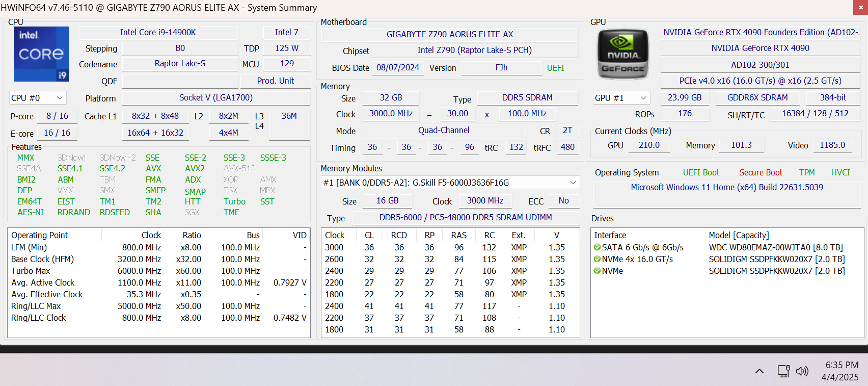Click the BIOS version FJh value
This screenshot has width=868, height=386.
[501, 67]
